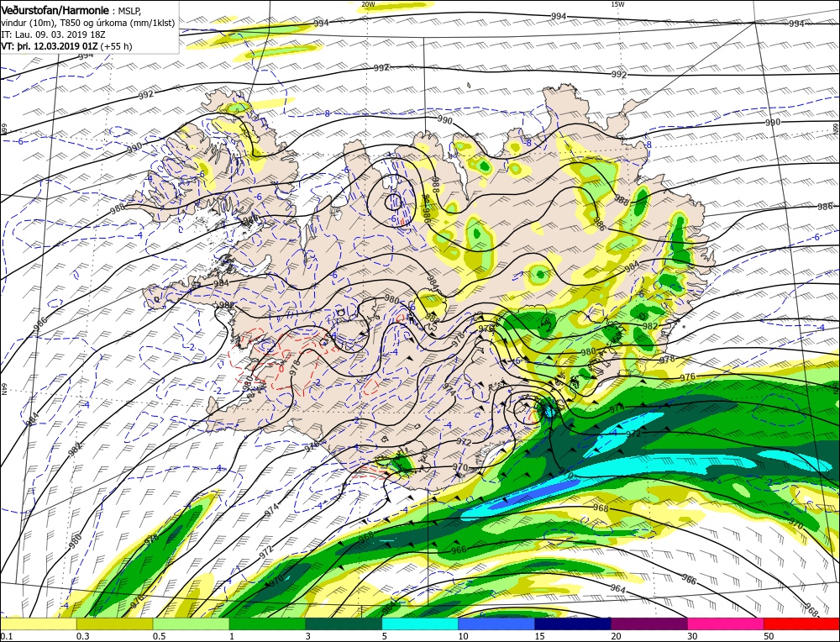This screenshot has height=642, width=840.
Task: Click the legend value "10"
Action: pos(464,635)
